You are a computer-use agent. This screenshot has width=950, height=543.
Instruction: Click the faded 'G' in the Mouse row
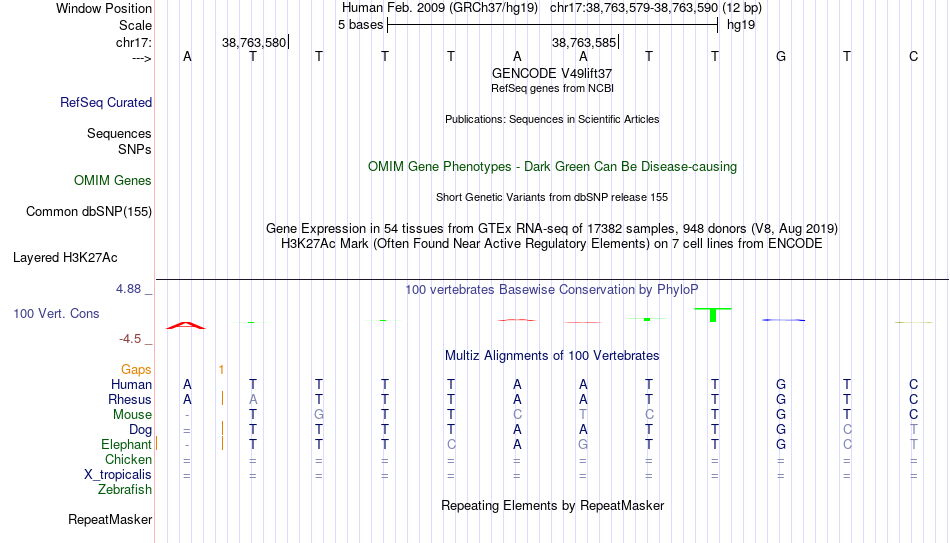click(x=319, y=415)
